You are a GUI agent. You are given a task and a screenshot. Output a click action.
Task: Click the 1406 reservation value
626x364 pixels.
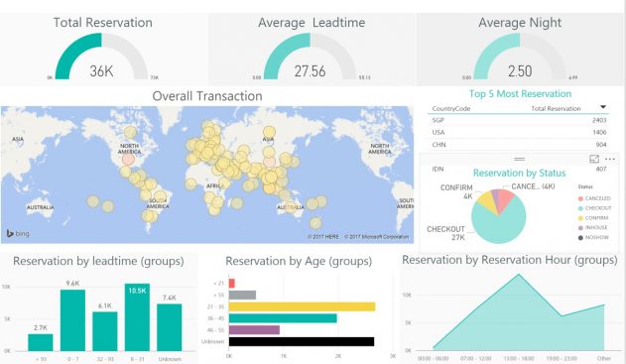pyautogui.click(x=599, y=132)
